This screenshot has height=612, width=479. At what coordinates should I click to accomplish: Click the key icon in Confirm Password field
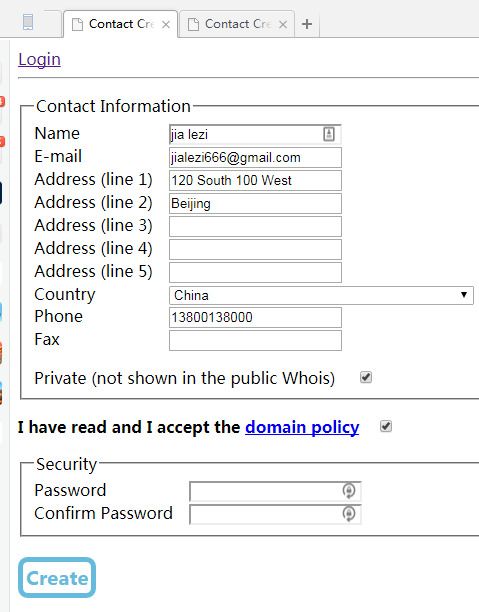click(349, 514)
